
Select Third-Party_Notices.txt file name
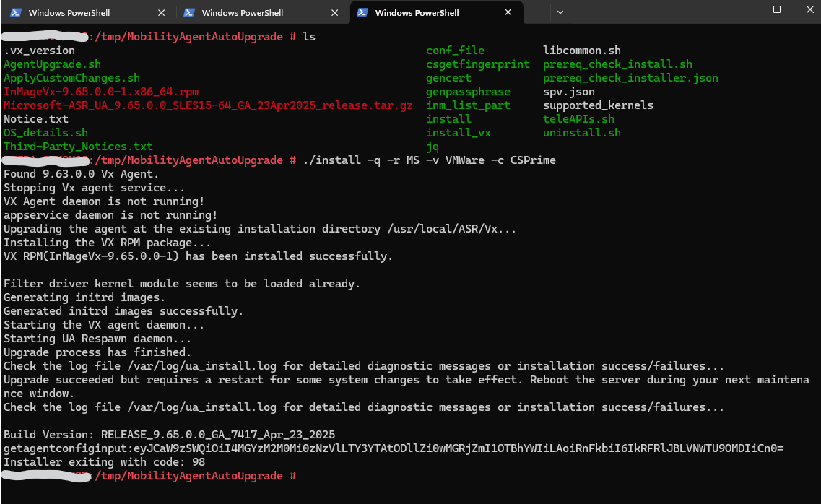(78, 147)
